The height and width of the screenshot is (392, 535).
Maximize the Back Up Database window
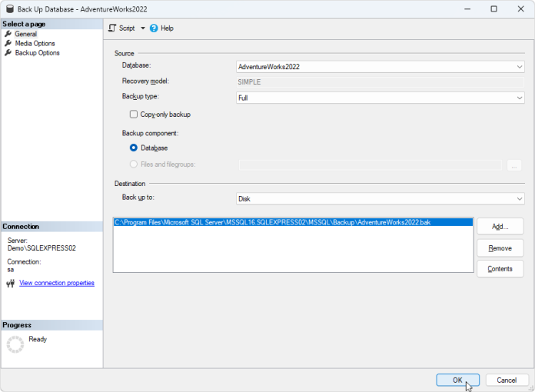(x=493, y=9)
